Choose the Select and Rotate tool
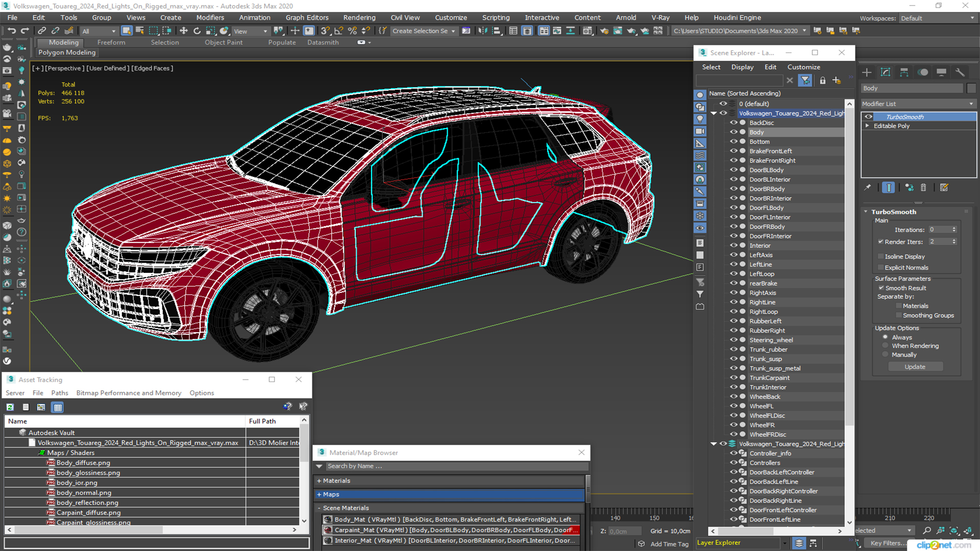 coord(197,31)
